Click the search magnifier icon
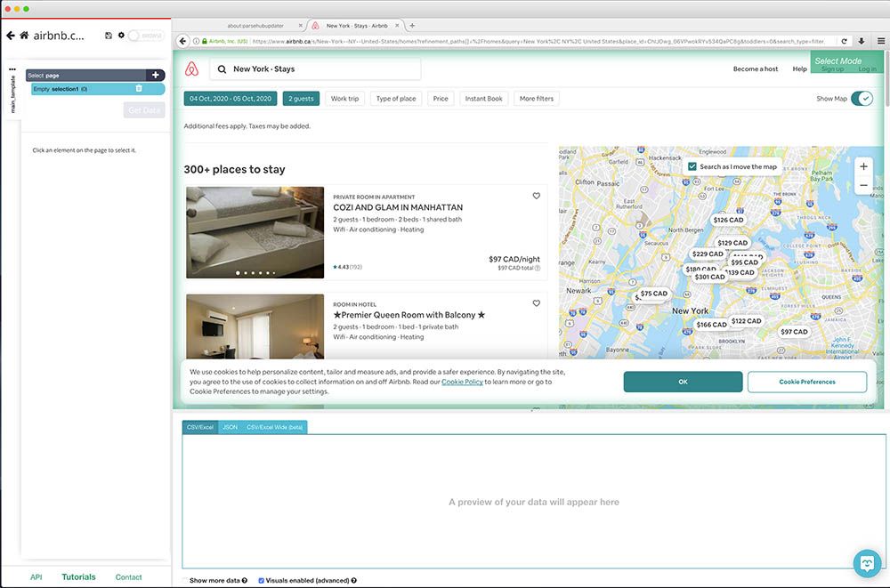 (x=222, y=69)
